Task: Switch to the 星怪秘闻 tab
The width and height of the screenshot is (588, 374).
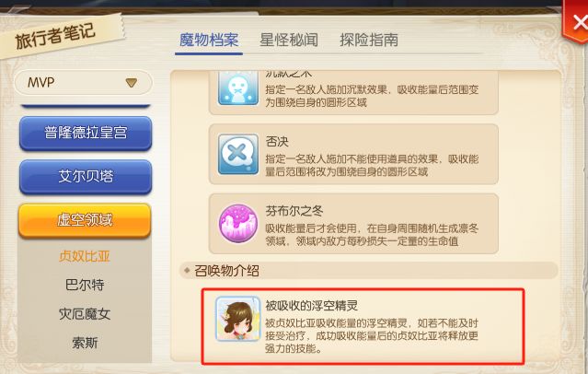Action: pyautogui.click(x=289, y=40)
